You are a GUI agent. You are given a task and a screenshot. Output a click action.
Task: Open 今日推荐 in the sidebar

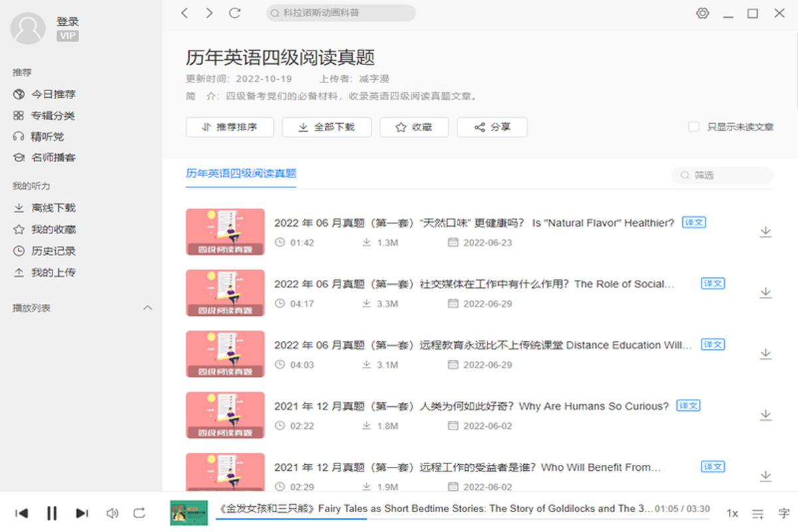click(53, 94)
